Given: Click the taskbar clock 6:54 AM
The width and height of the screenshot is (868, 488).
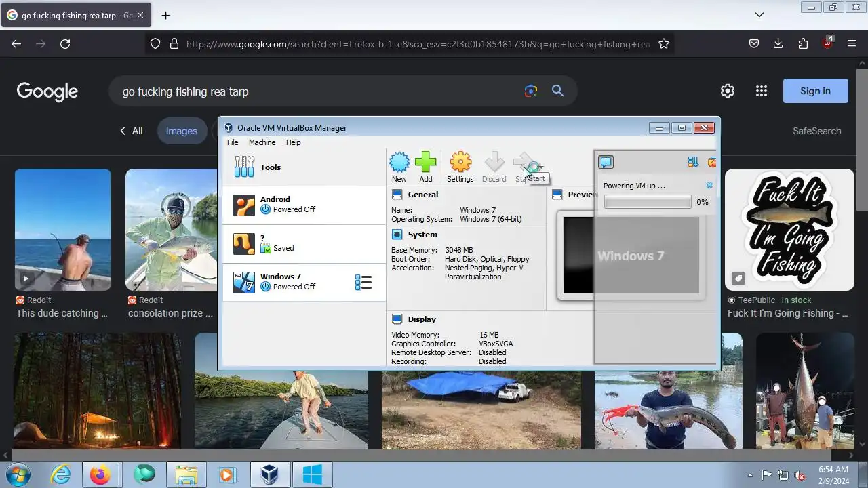Looking at the screenshot, I should pos(833,469).
